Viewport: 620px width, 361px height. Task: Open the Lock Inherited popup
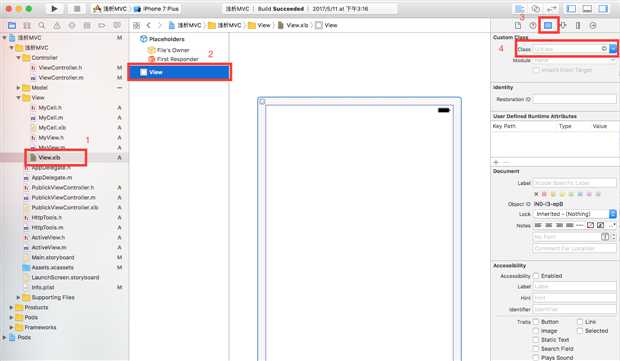[x=575, y=214]
